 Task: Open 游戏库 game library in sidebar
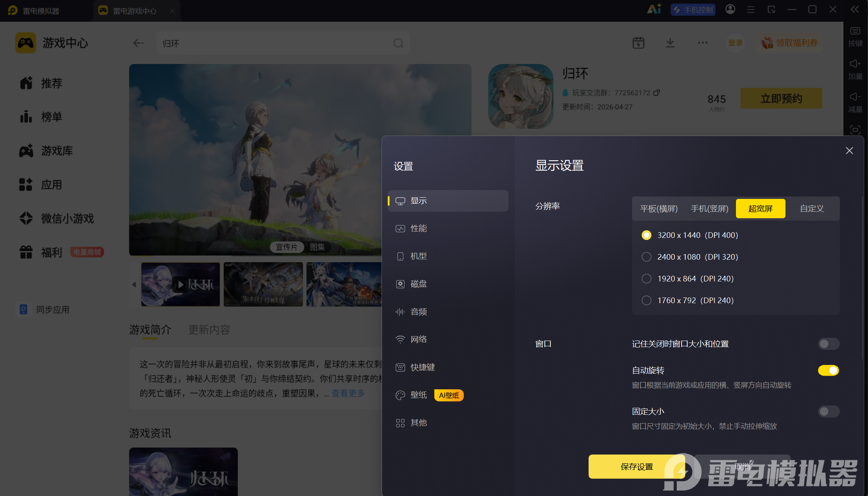(x=46, y=151)
